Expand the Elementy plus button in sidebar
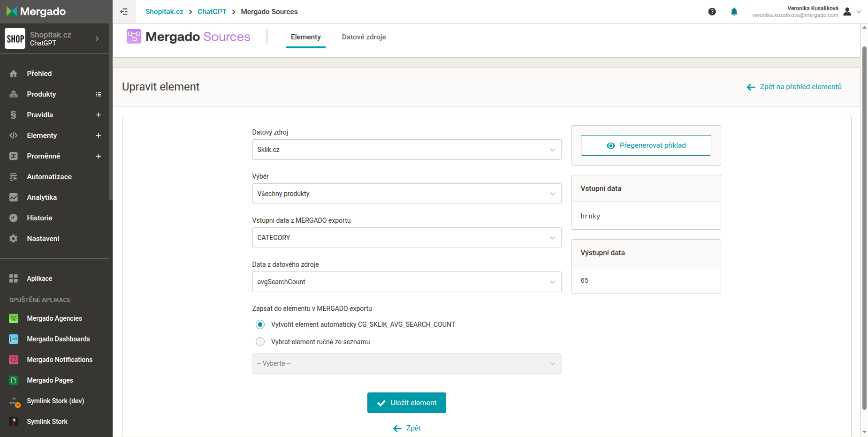Viewport: 868px width, 437px height. (x=99, y=136)
